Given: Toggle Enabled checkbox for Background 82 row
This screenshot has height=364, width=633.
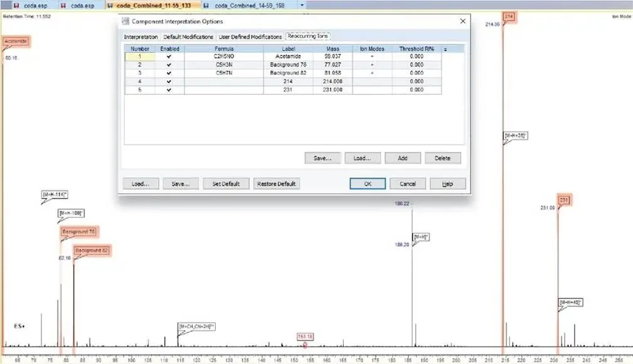Looking at the screenshot, I should (169, 73).
